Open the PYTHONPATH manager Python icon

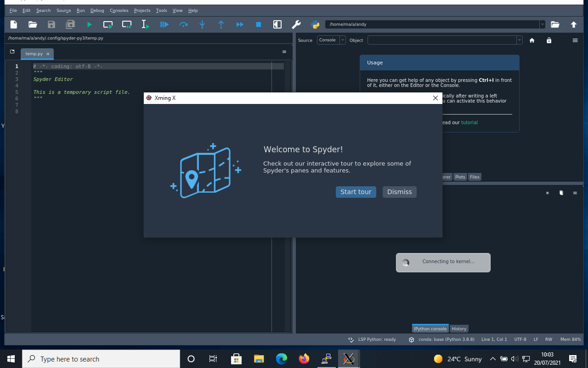pos(315,24)
